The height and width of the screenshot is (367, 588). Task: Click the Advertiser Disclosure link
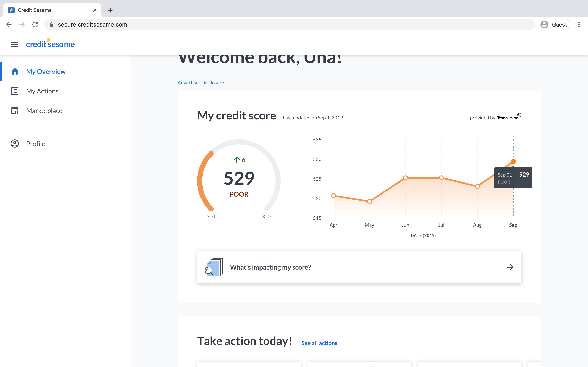pyautogui.click(x=201, y=82)
